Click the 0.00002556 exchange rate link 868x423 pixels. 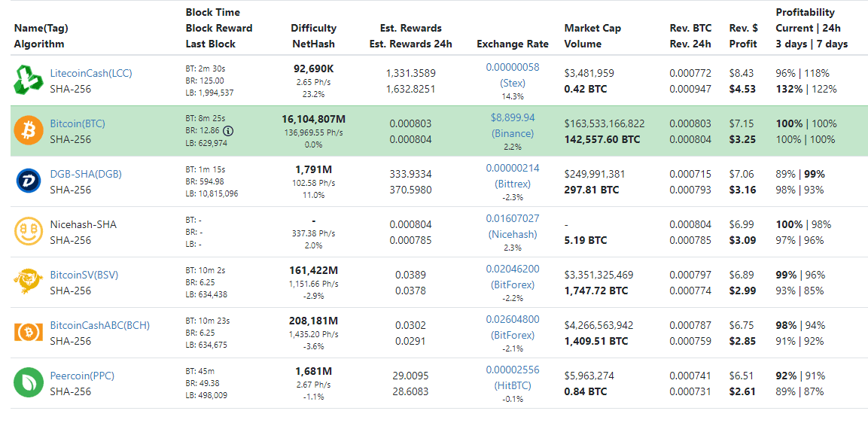tap(513, 370)
